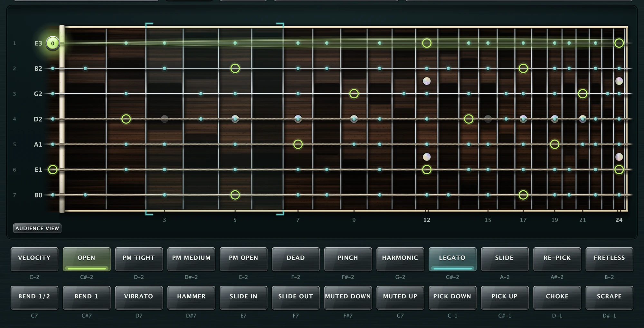Click fret 5 ring on the B2 string
The image size is (644, 328).
(235, 68)
